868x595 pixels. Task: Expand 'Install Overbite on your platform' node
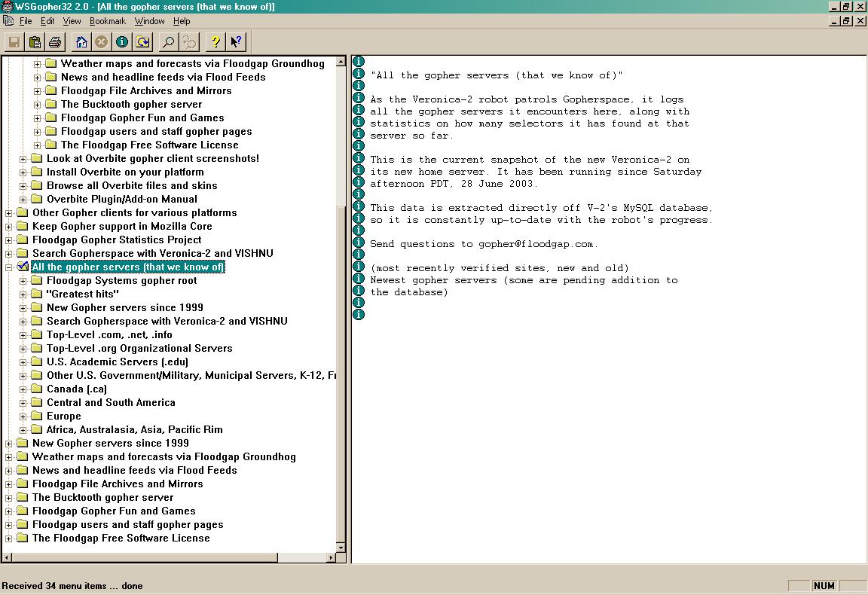coord(23,172)
